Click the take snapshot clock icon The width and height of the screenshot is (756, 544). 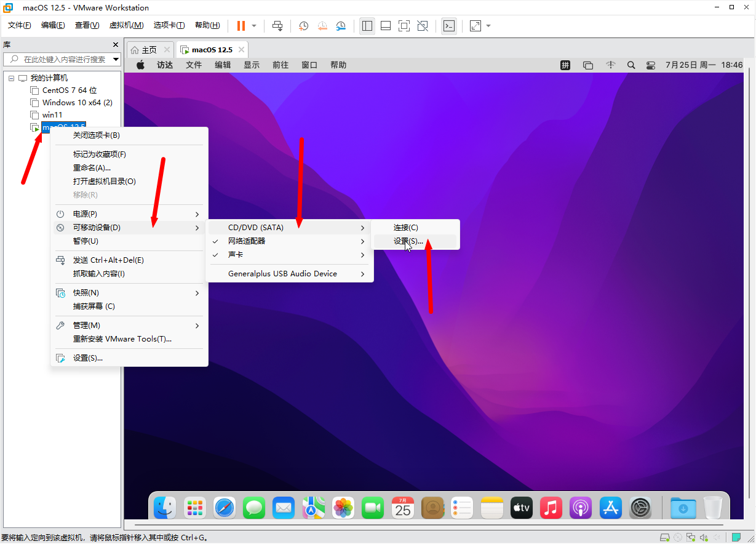pyautogui.click(x=303, y=26)
